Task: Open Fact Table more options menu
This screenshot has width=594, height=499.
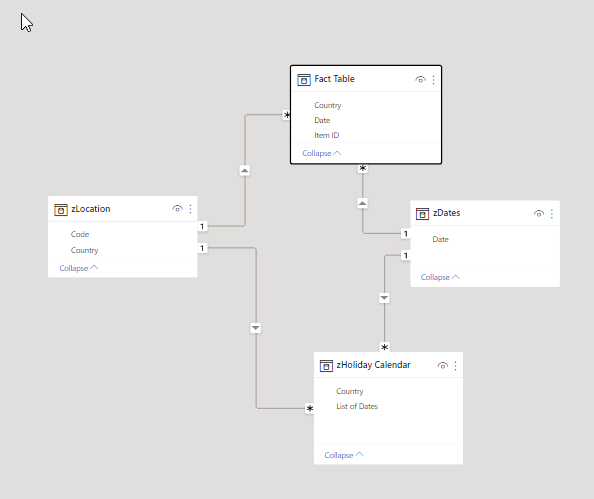Action: pos(433,80)
